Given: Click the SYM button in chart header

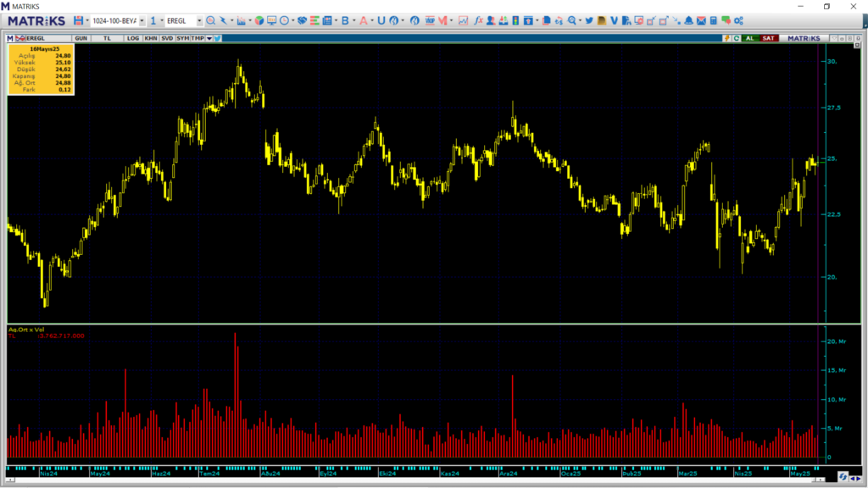Looking at the screenshot, I should pyautogui.click(x=182, y=38).
